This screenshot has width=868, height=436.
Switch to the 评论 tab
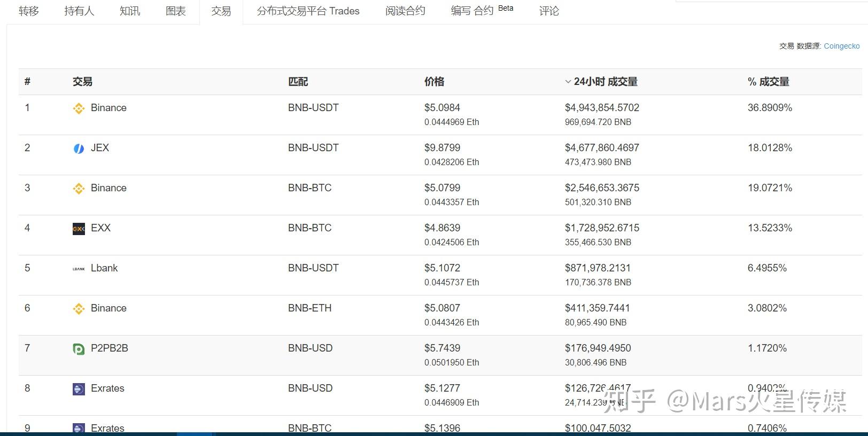(549, 11)
